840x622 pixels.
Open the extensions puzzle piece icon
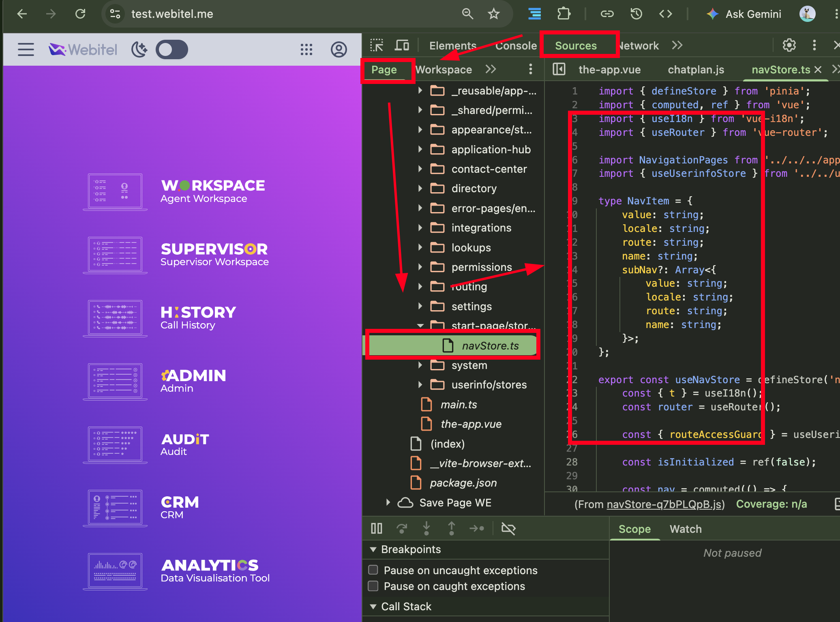coord(564,14)
